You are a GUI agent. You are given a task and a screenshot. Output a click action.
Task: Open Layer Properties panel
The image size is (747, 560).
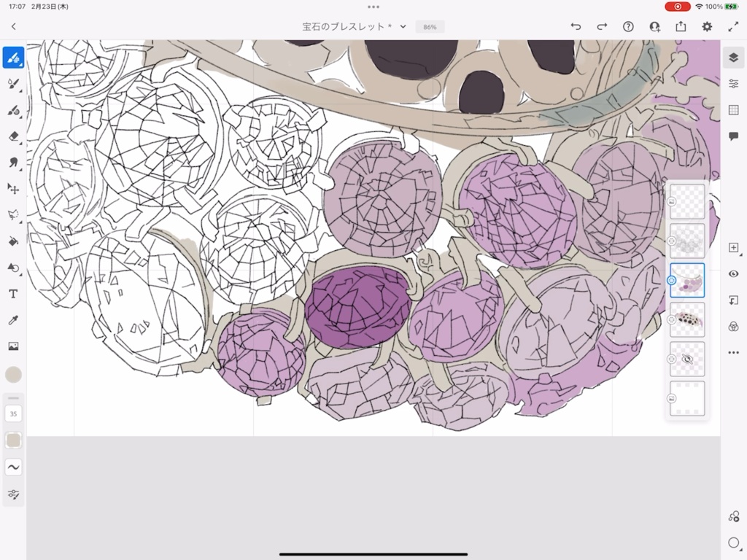point(734,85)
